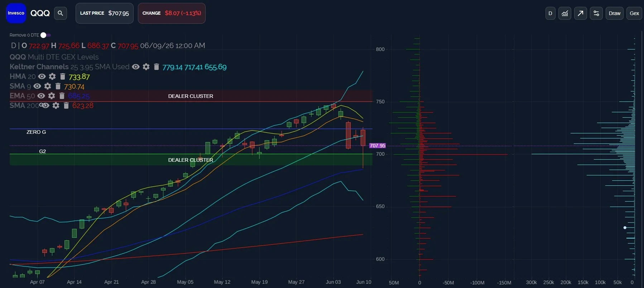Screen dimensions: 644x288
Task: Click the Keltner values 779.14 717.41 655.69
Action: [x=194, y=67]
